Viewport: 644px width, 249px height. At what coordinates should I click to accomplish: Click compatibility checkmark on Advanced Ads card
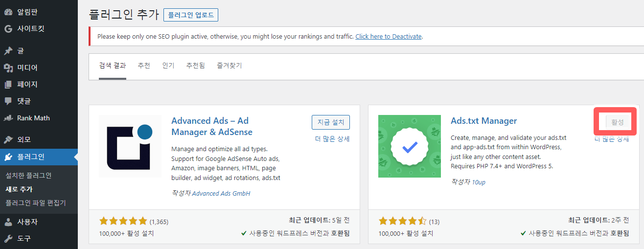[244, 233]
